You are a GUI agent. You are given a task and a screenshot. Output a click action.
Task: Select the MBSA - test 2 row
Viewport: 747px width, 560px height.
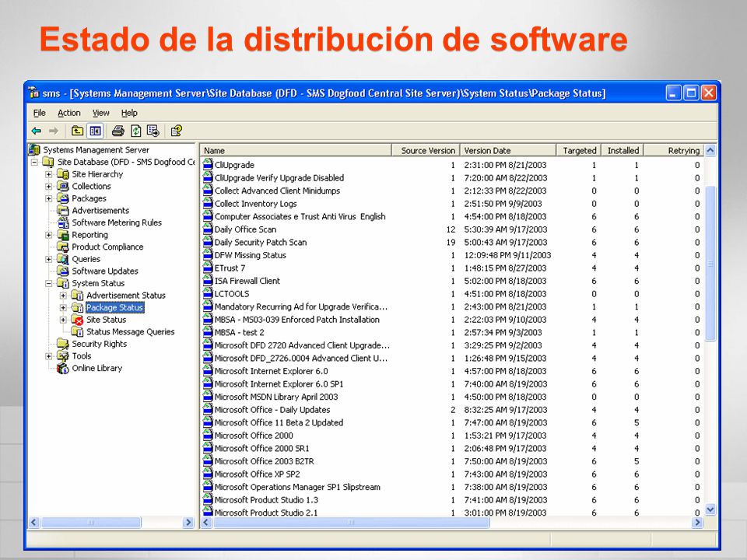(451, 332)
